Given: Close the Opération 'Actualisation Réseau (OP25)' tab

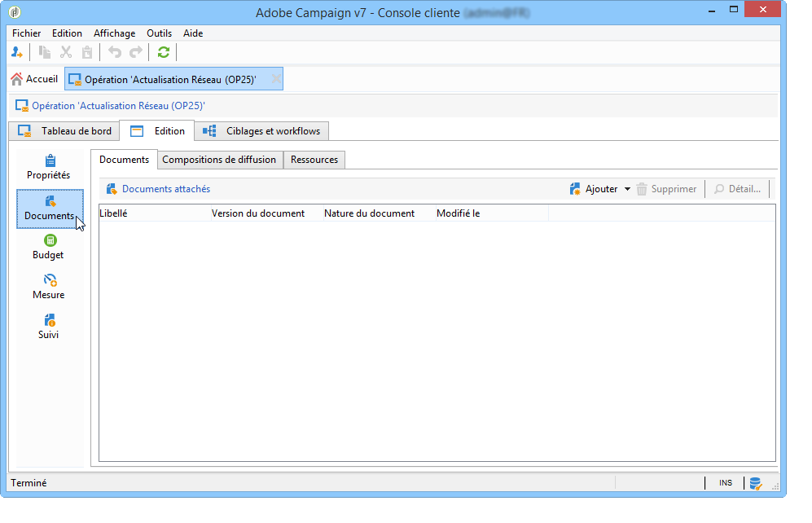Looking at the screenshot, I should (277, 79).
